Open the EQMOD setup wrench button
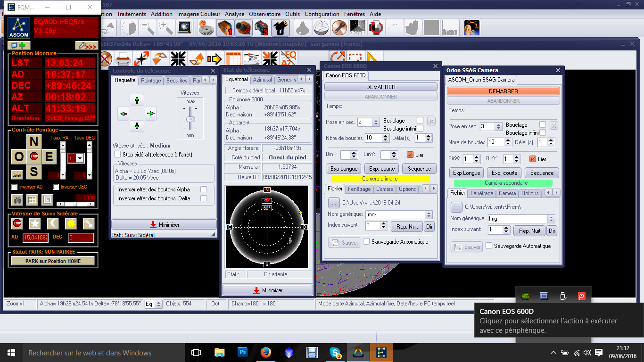644x362 pixels. [86, 46]
